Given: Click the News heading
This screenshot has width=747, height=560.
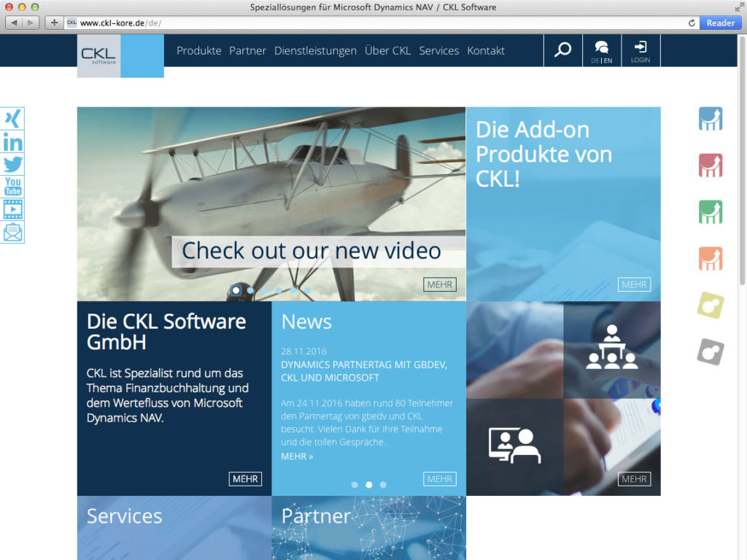Looking at the screenshot, I should [306, 322].
